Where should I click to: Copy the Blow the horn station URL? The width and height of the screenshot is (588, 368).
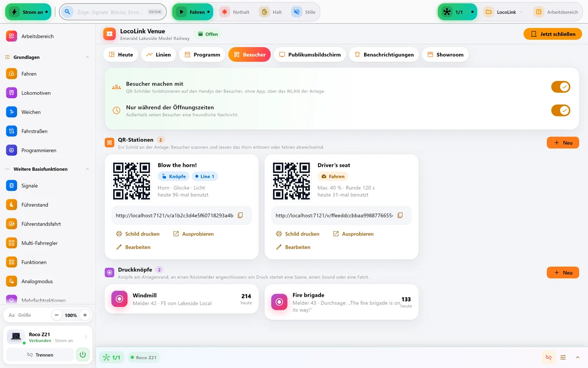[x=240, y=215]
